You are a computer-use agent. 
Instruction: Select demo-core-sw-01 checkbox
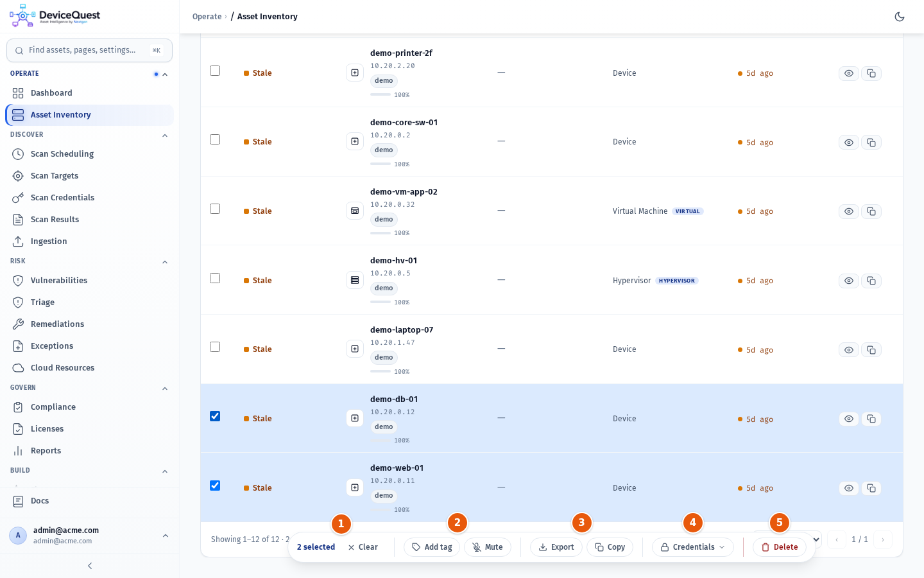coord(215,139)
